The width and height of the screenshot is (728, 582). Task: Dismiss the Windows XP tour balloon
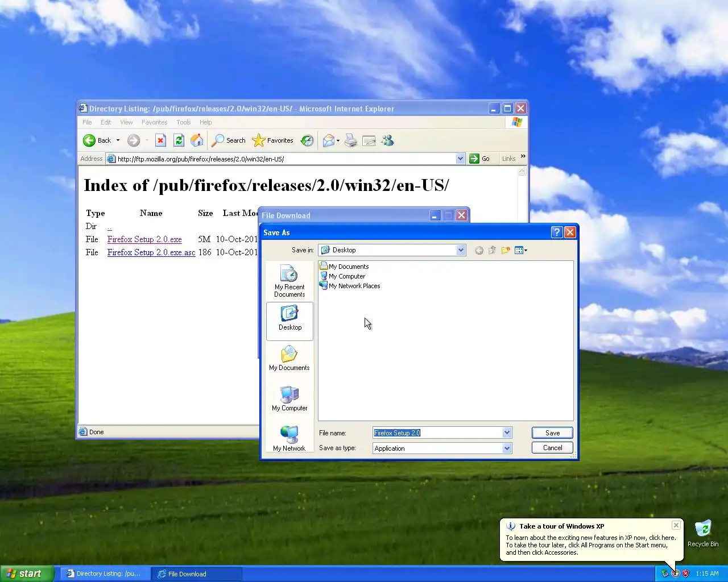point(676,525)
